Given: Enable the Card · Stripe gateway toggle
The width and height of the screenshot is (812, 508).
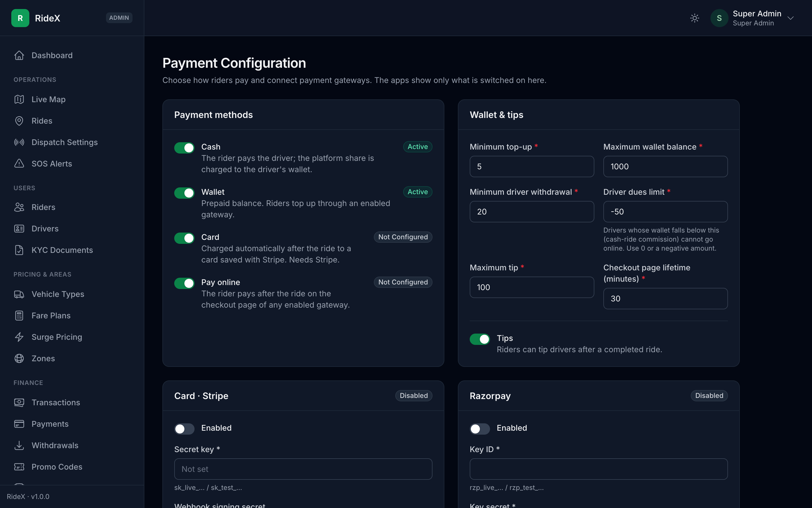Looking at the screenshot, I should pos(184,429).
